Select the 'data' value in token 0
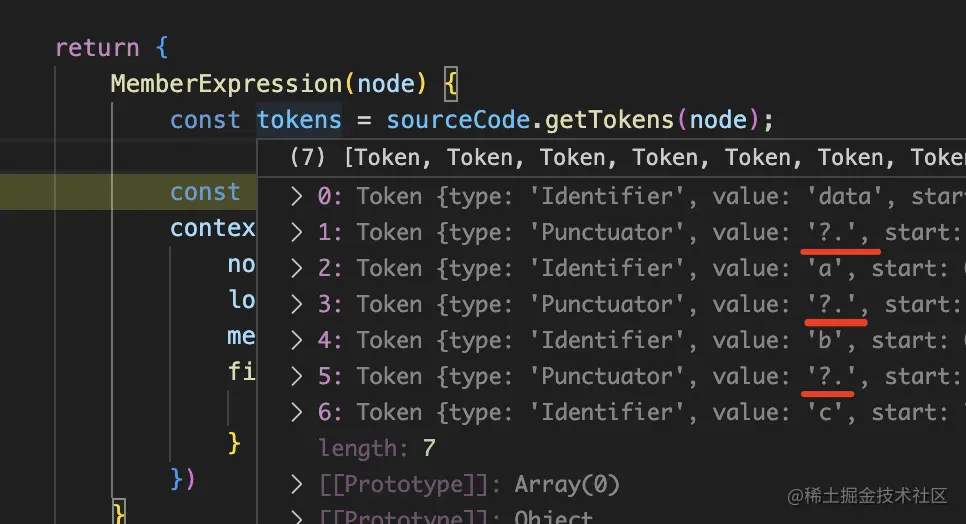966x524 pixels. pos(844,196)
